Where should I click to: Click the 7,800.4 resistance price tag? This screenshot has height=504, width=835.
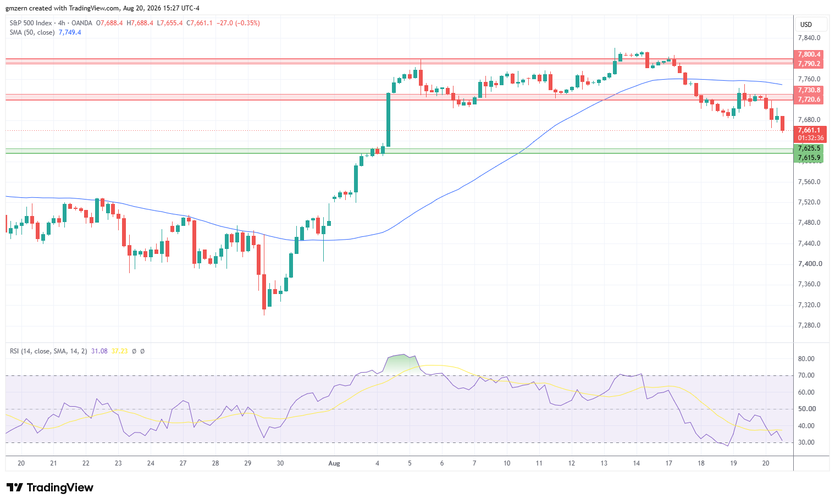pyautogui.click(x=809, y=54)
